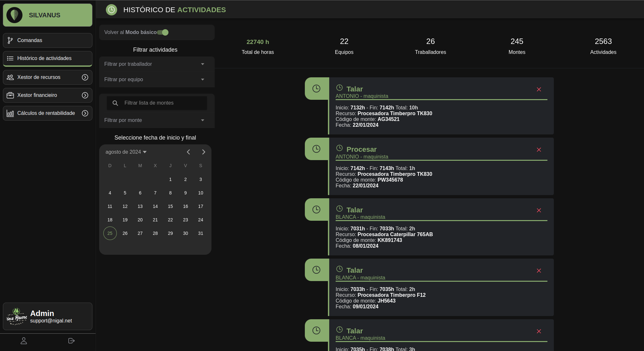The width and height of the screenshot is (644, 351).
Task: Select August 20 in the calendar
Action: 140,220
